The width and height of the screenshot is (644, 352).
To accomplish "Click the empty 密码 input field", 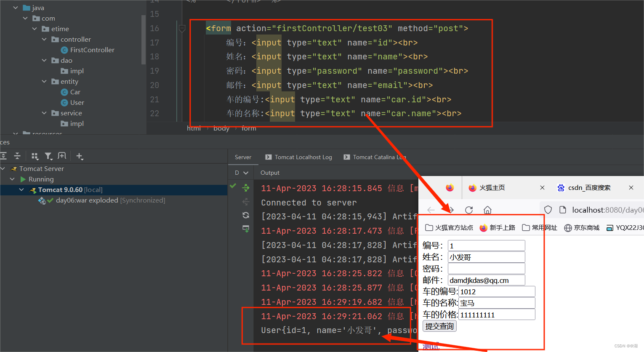I will 487,269.
